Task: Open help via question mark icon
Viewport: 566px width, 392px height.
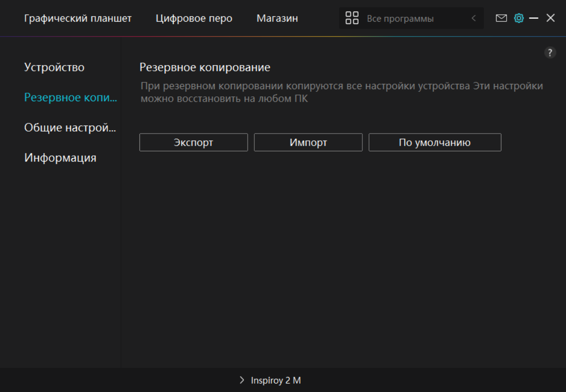Action: 550,53
